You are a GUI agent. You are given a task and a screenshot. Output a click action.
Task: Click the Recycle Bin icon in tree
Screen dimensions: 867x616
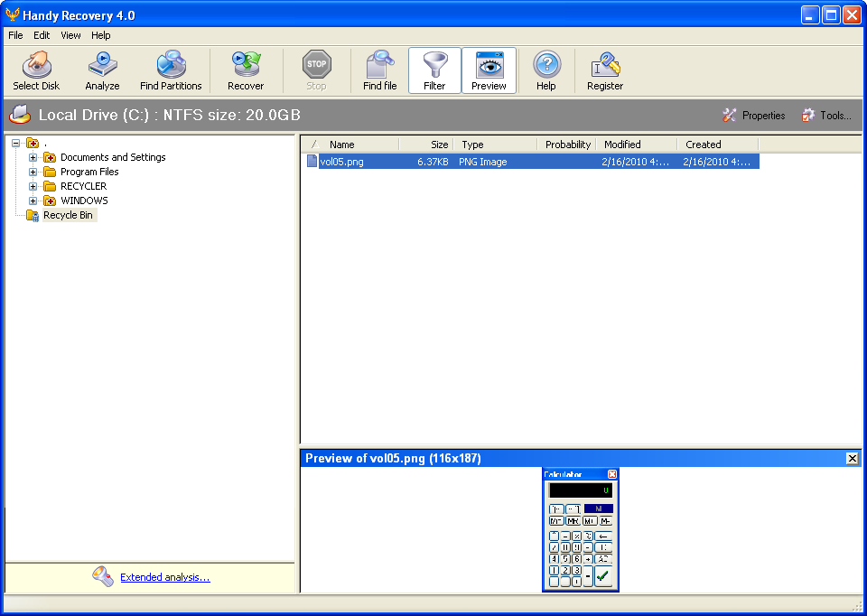33,216
